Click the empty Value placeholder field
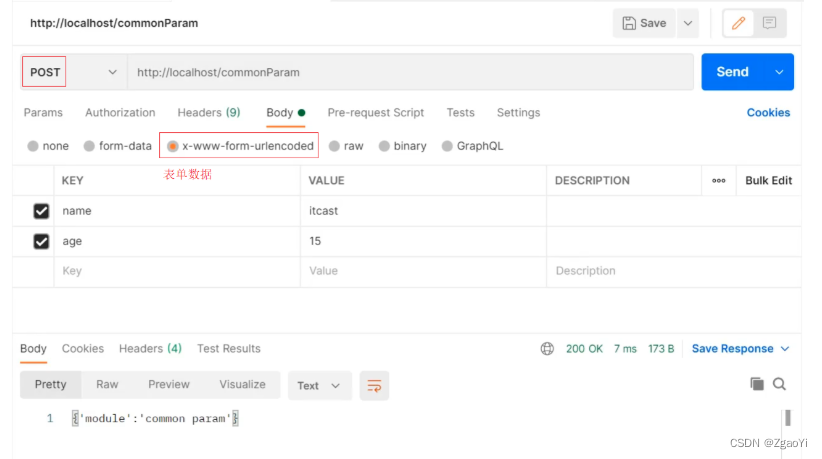The height and width of the screenshot is (459, 822). pyautogui.click(x=424, y=271)
